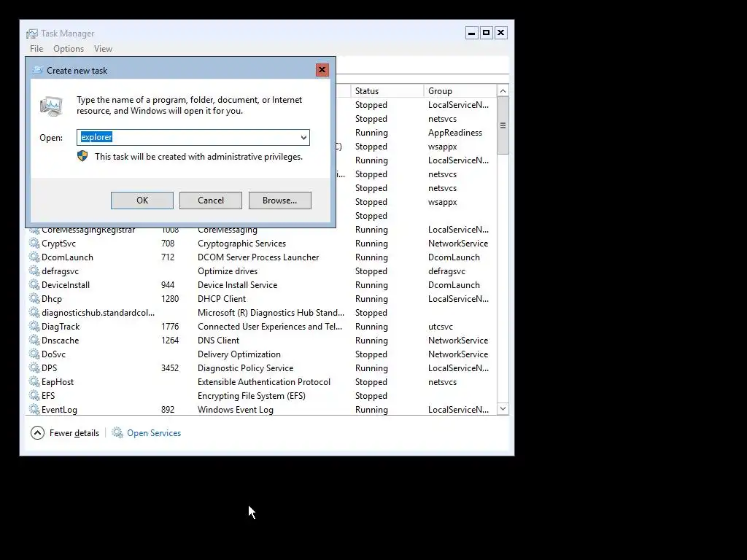Click the gear icon beside defragsvc

coord(34,271)
